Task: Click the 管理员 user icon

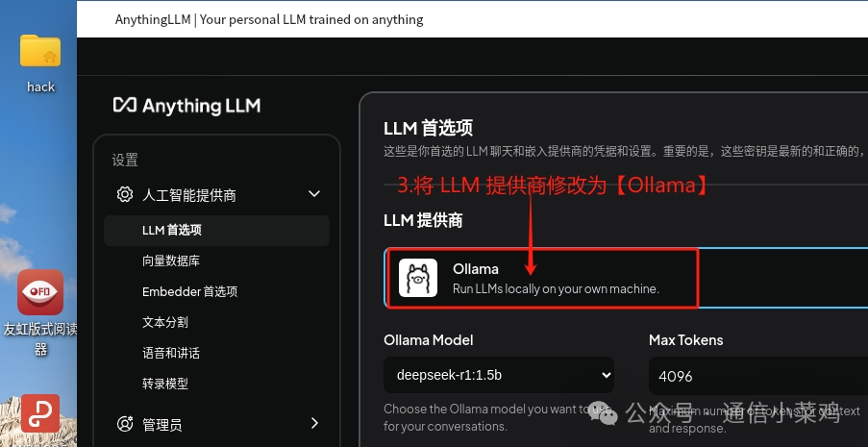Action: pyautogui.click(x=125, y=424)
